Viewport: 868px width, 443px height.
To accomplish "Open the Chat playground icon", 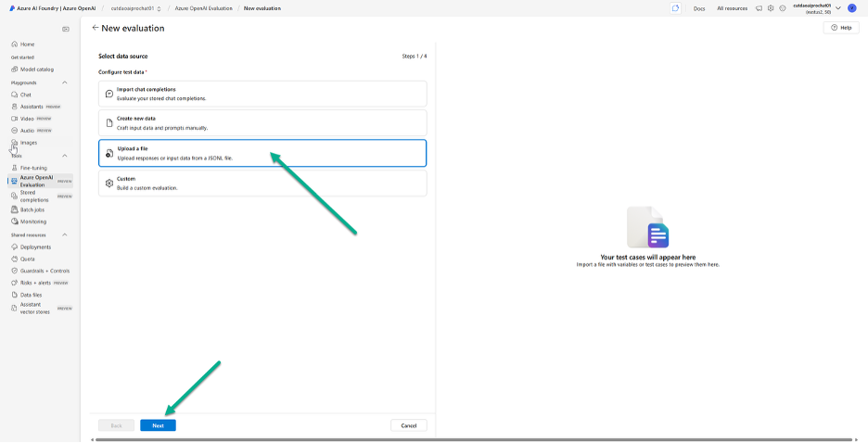I will coord(15,95).
